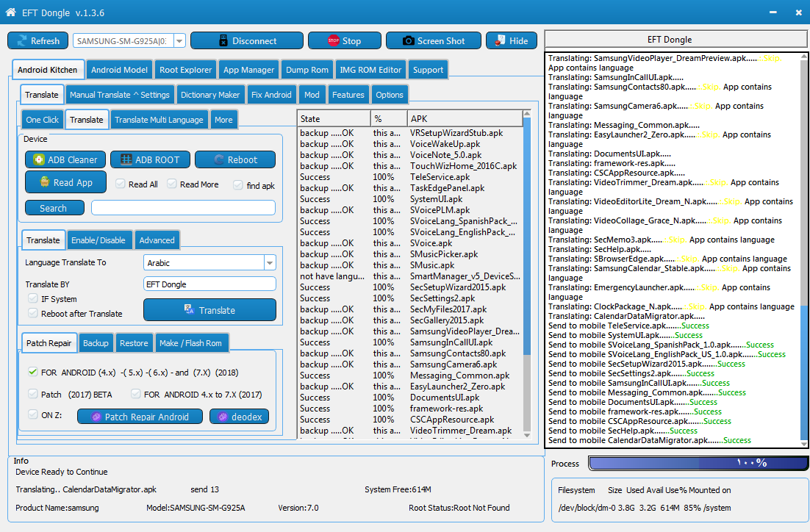Screen dimensions: 810x532
Task: Enable the find apk checkbox
Action: click(x=238, y=185)
